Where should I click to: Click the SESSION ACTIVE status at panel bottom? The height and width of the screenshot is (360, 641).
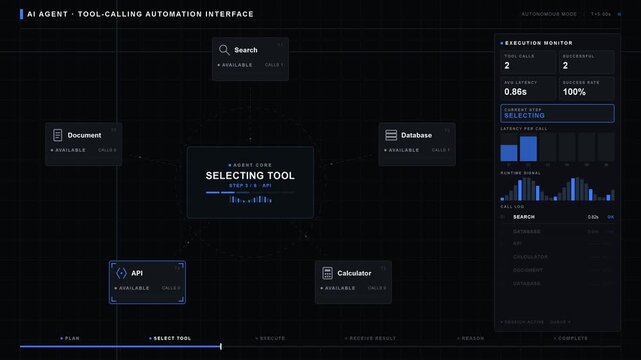pyautogui.click(x=522, y=322)
